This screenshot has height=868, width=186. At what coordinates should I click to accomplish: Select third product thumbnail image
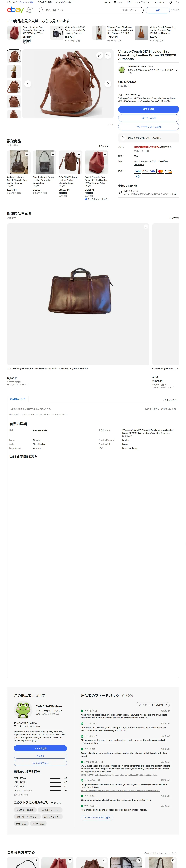14,87
